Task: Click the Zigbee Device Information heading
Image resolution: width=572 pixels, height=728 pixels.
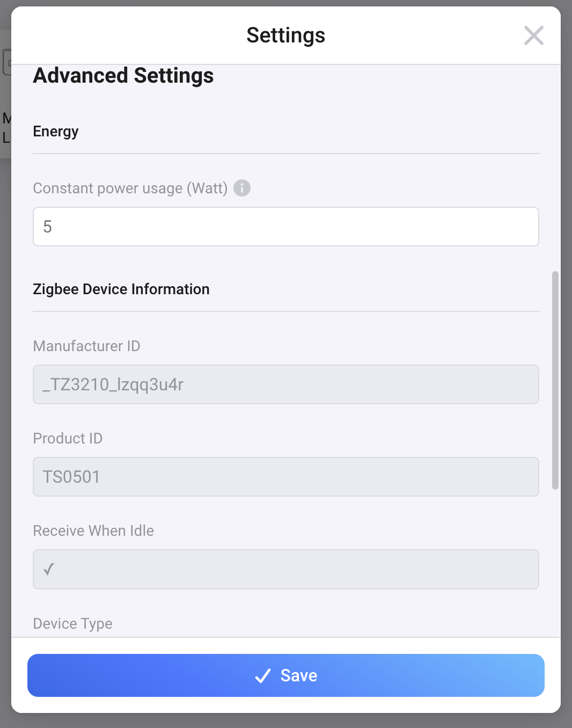Action: 121,289
